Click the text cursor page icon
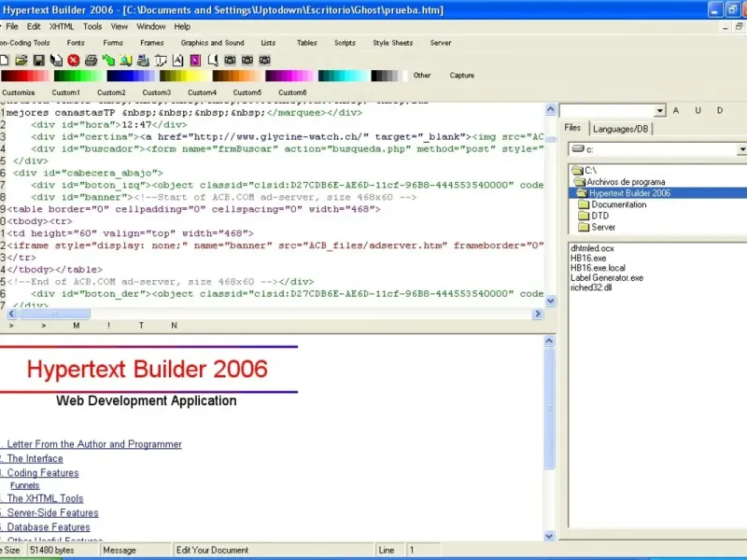 pos(161,61)
